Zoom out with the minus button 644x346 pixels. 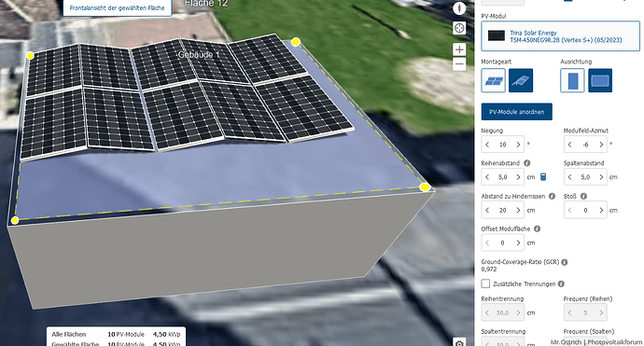(x=459, y=64)
